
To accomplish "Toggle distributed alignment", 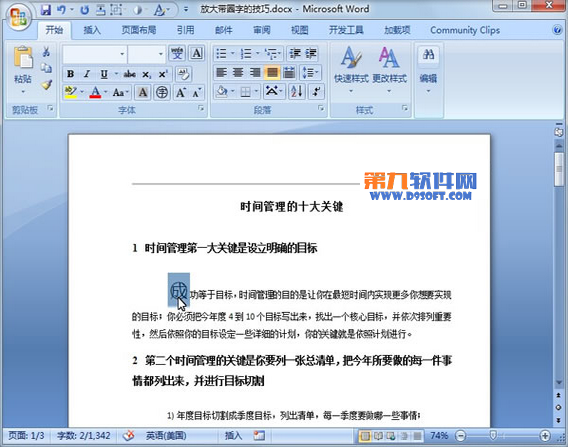I will 289,73.
